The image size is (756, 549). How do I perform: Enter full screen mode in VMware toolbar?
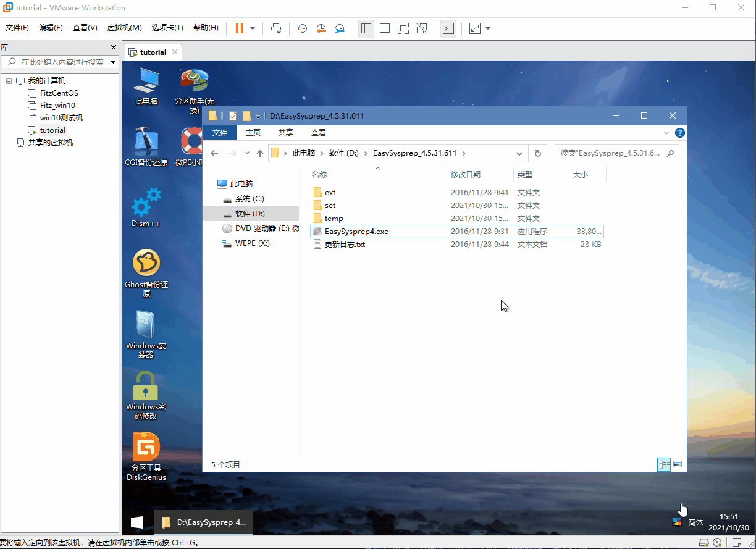[403, 28]
